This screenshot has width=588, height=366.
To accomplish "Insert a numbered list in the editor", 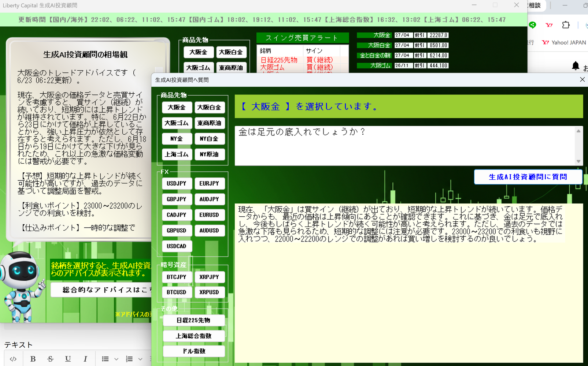I will (129, 359).
